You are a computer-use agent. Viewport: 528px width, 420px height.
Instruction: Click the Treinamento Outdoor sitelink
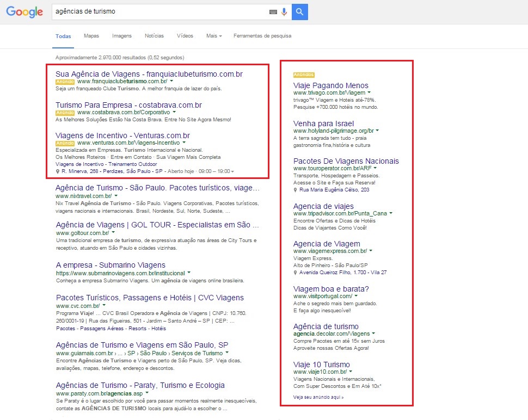point(133,164)
